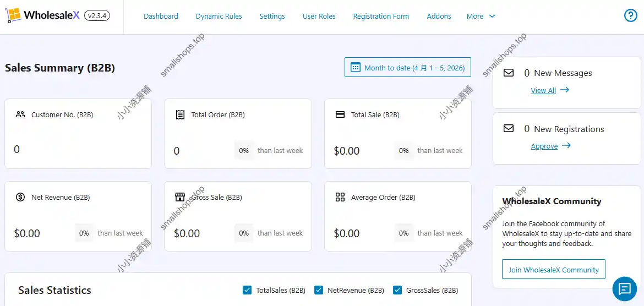Click the Net Revenue dollar icon
The image size is (644, 306).
(20, 197)
